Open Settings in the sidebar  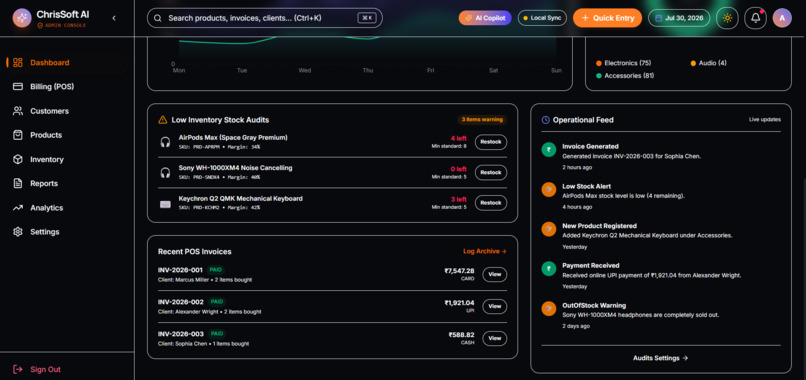tap(67, 232)
